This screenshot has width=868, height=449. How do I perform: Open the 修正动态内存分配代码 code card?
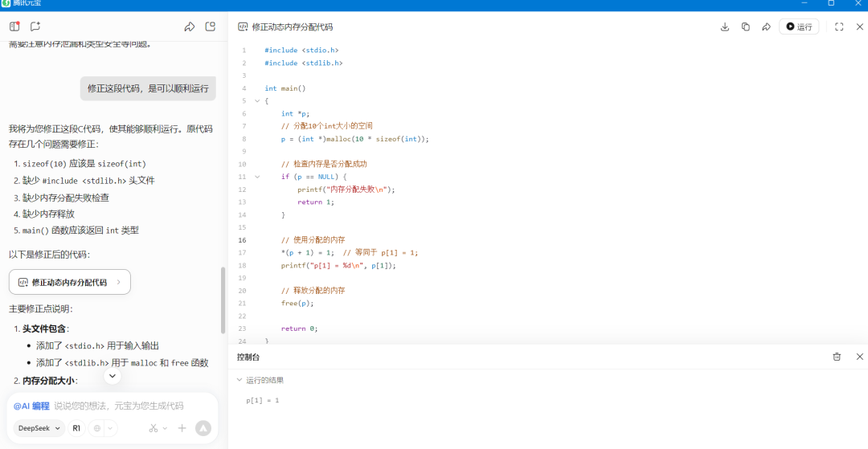(x=70, y=282)
